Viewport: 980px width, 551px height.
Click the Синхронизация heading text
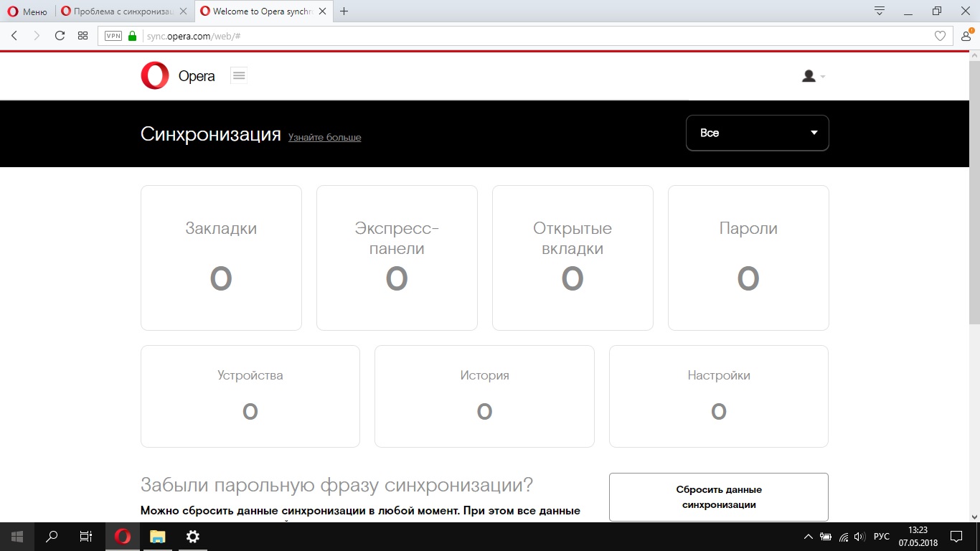pos(210,134)
